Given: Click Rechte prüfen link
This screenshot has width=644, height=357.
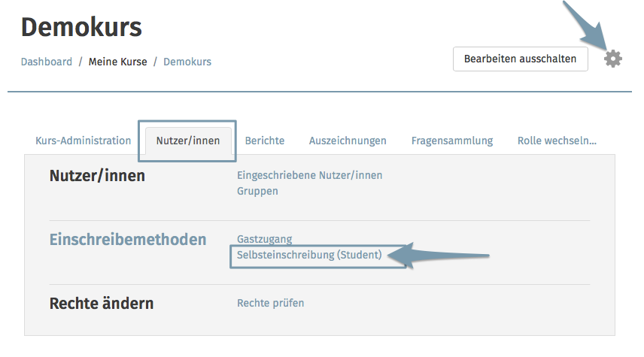Looking at the screenshot, I should (271, 303).
